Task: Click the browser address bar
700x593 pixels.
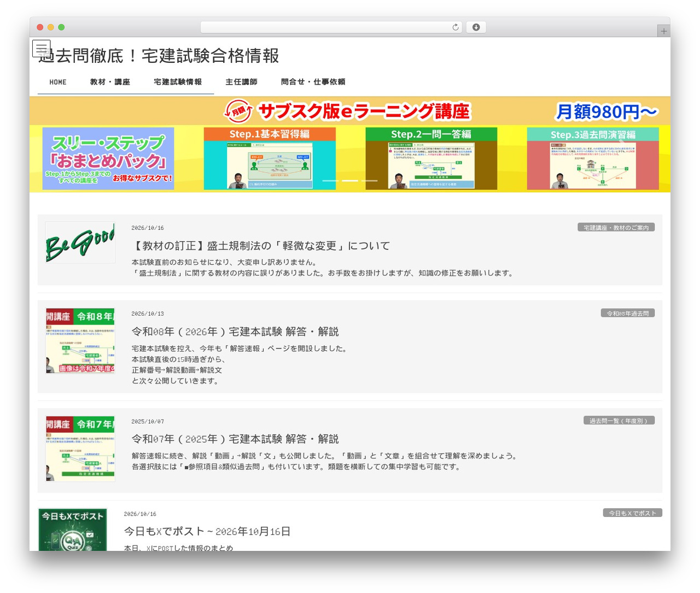Action: (x=331, y=27)
